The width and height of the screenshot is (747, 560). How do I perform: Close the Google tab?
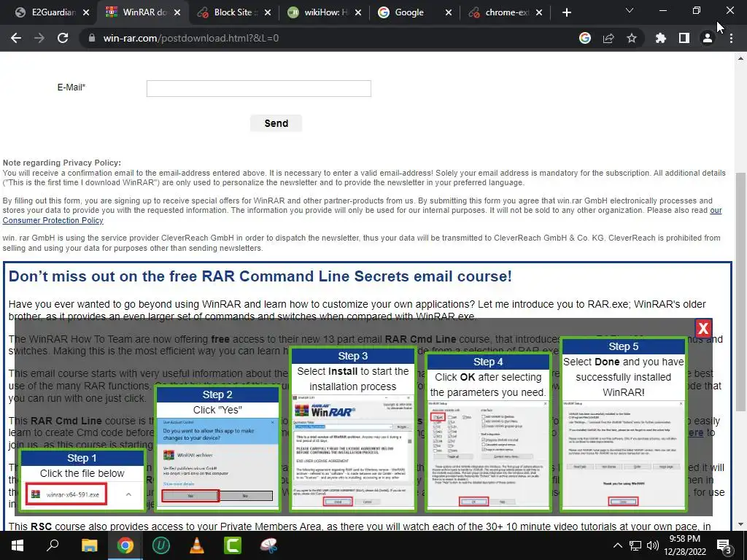pos(449,12)
